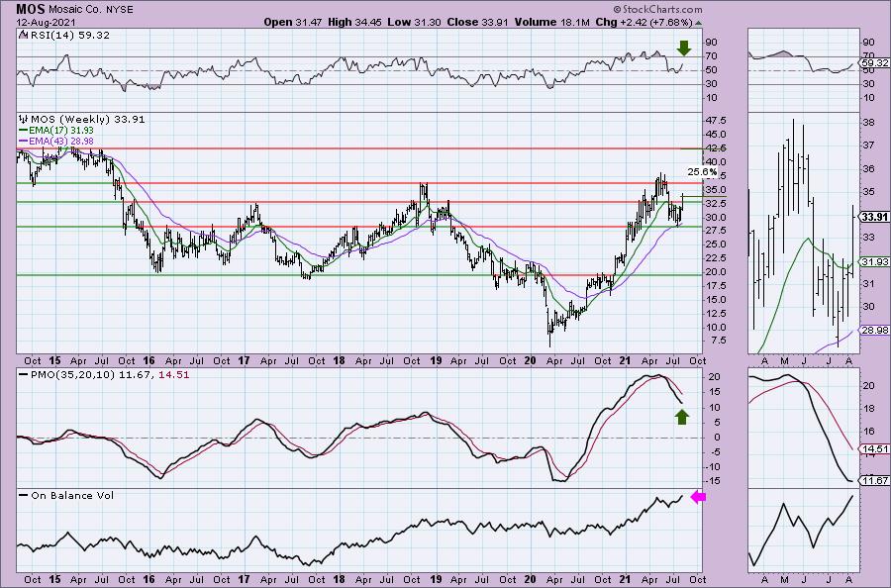Select the High 34.45 value
Viewport: 891px width, 588px height.
pyautogui.click(x=354, y=22)
